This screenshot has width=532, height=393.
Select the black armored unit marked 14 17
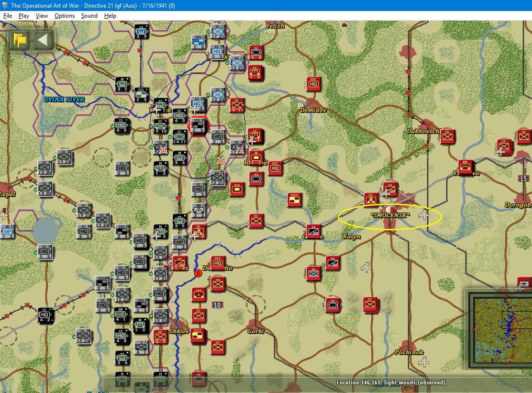179,137
